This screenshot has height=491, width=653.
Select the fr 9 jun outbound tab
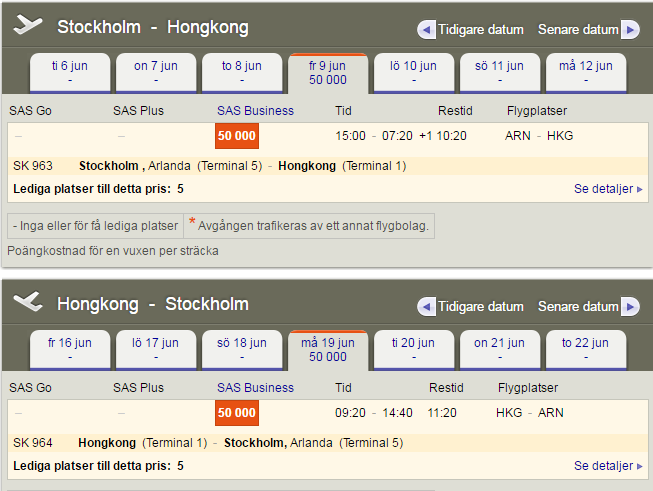coord(328,73)
